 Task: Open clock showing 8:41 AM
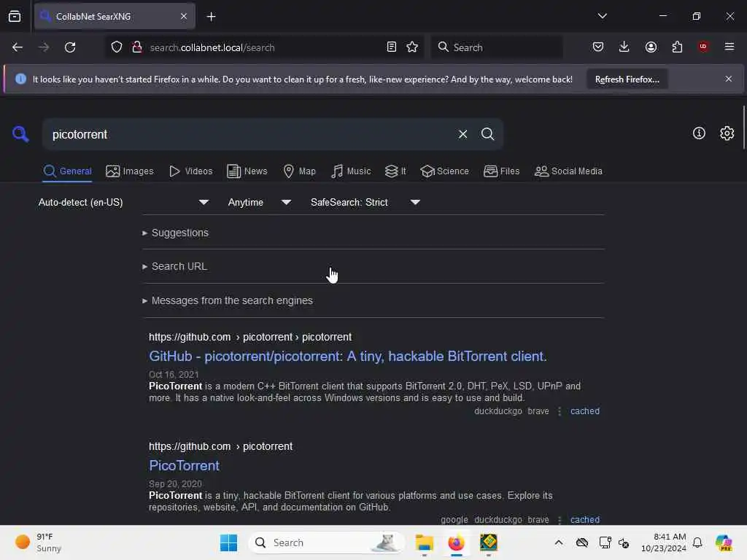pos(663,542)
